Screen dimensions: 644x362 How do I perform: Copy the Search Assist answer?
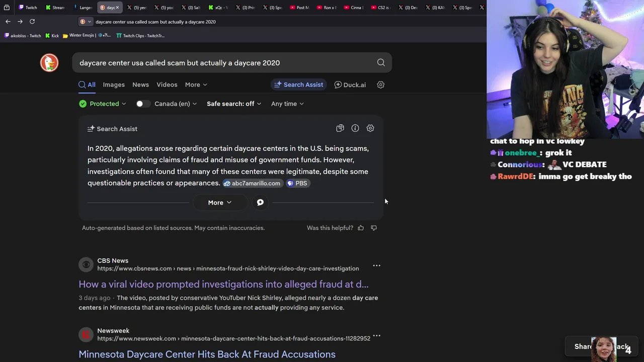(x=340, y=128)
